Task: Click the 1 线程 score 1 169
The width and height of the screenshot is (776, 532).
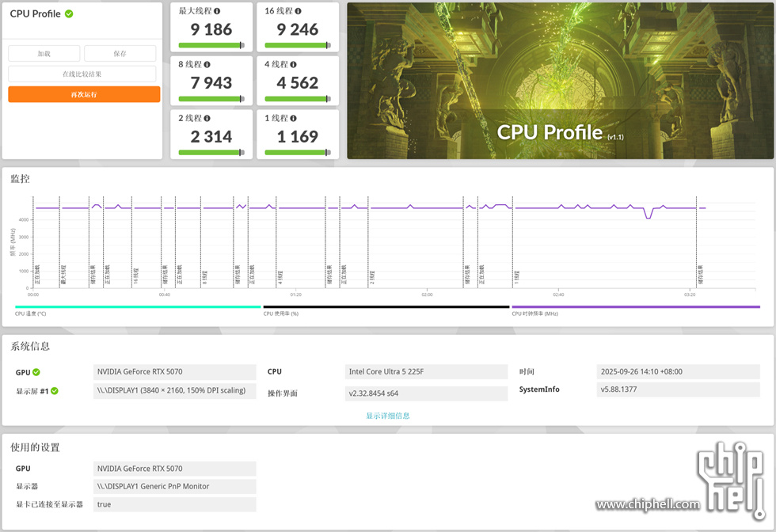Action: [298, 137]
